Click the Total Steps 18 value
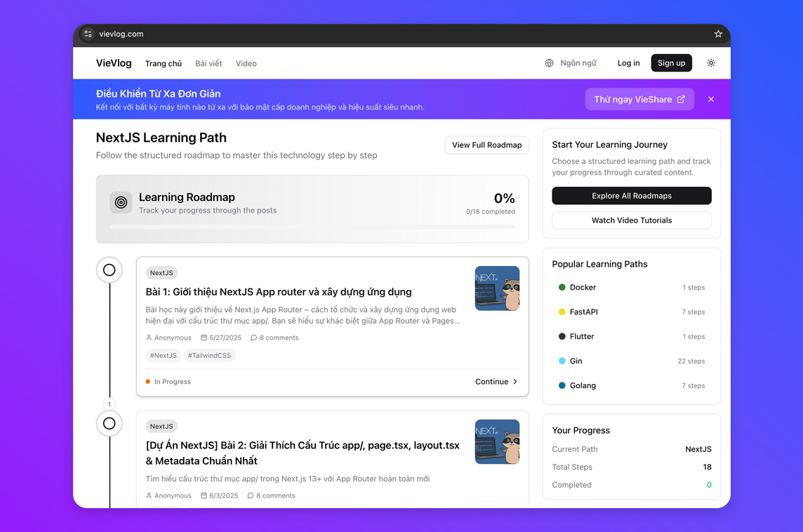The image size is (803, 532). 708,467
